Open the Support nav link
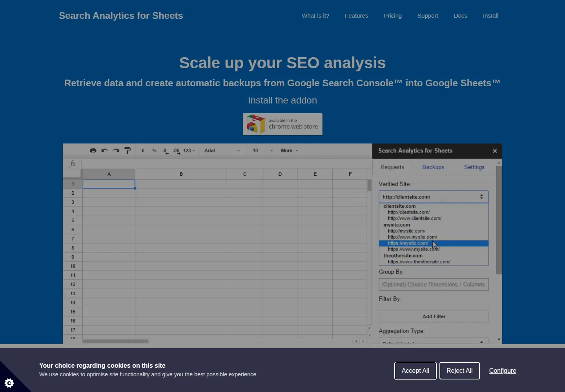The height and width of the screenshot is (392, 565). pos(428,16)
